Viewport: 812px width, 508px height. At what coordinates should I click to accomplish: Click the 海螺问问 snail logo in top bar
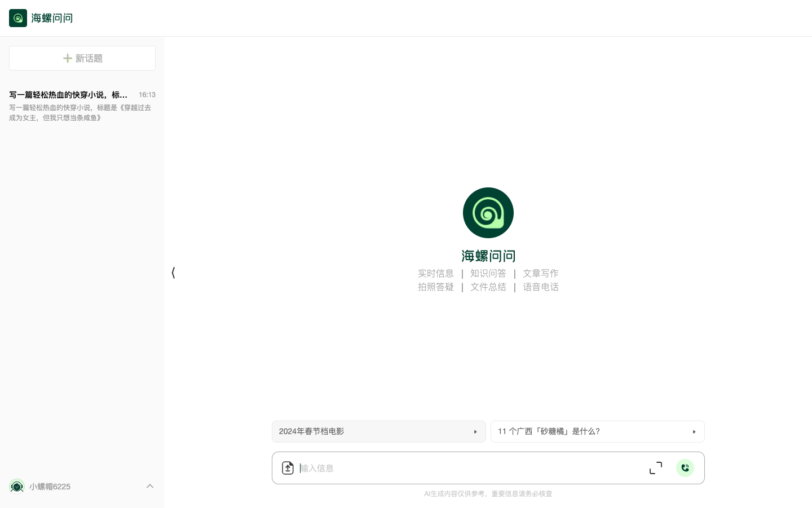click(x=18, y=18)
